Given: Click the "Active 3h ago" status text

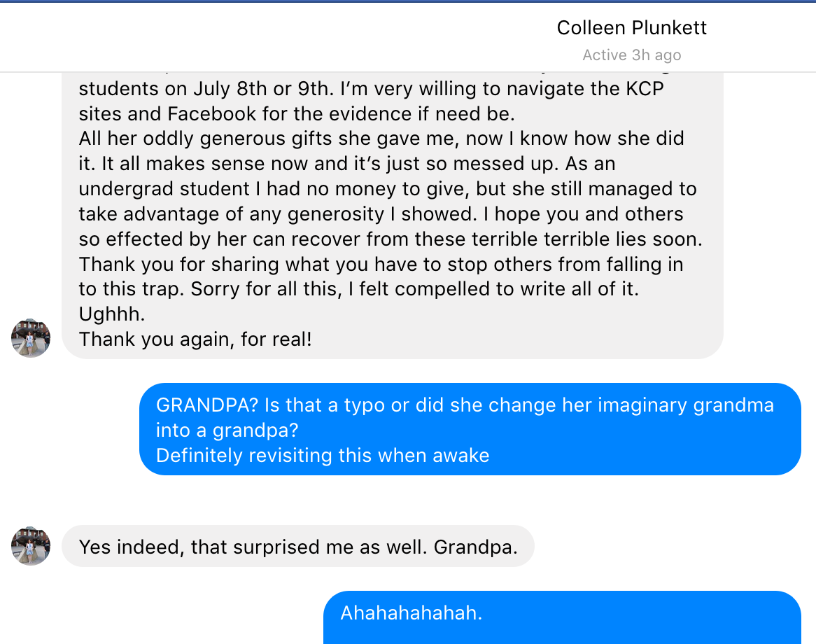Looking at the screenshot, I should click(631, 55).
